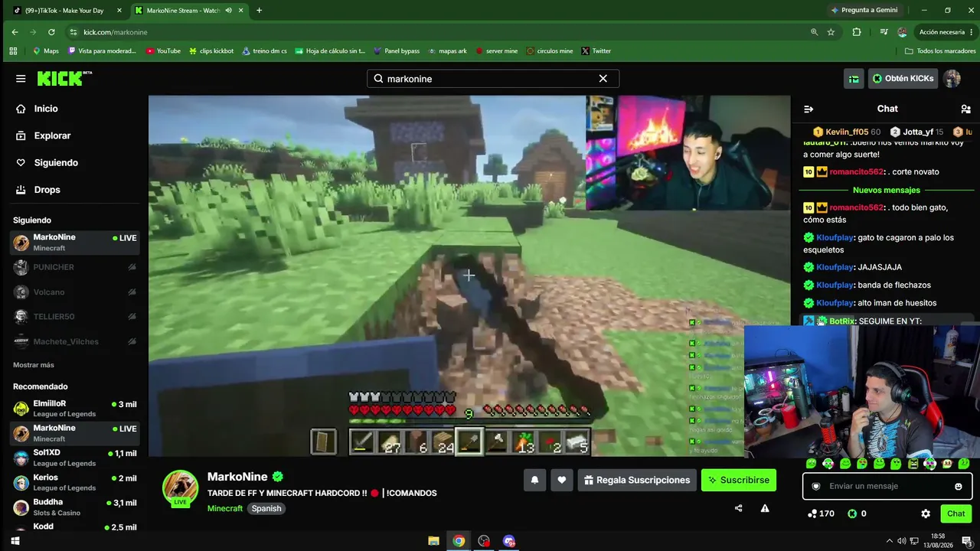
Task: Open Chrome zoom magnifier icon
Action: pyautogui.click(x=814, y=32)
